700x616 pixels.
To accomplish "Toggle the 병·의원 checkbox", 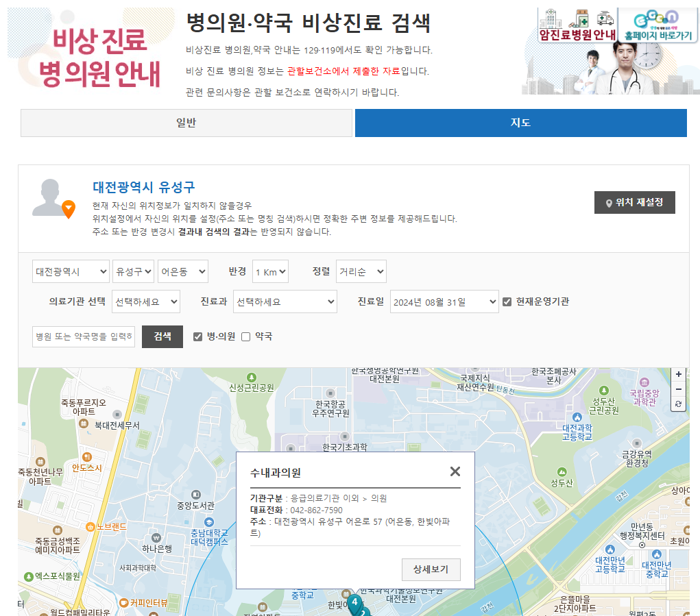I will (197, 336).
